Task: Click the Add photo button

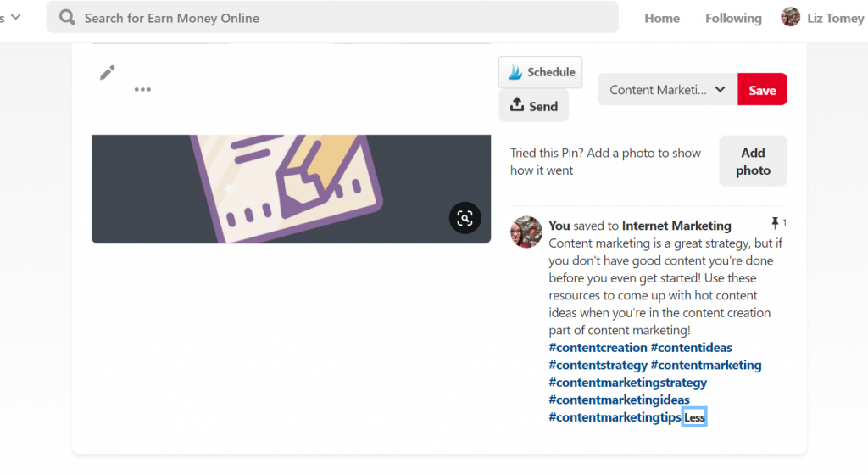Action: click(753, 161)
